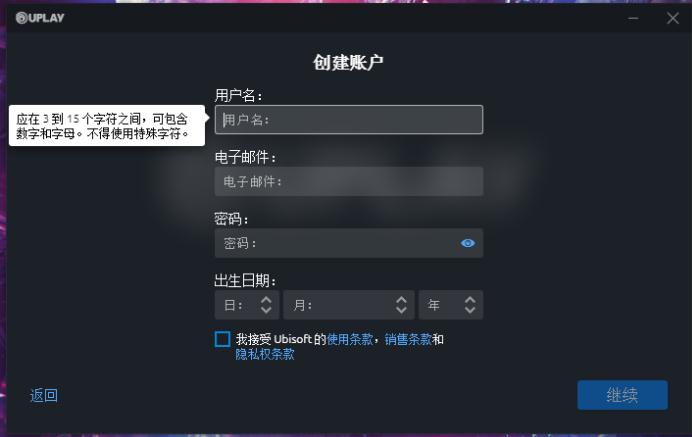Screen dimensions: 692x437
Task: Open the terms of sale (销售条款) link
Action: [x=408, y=339]
